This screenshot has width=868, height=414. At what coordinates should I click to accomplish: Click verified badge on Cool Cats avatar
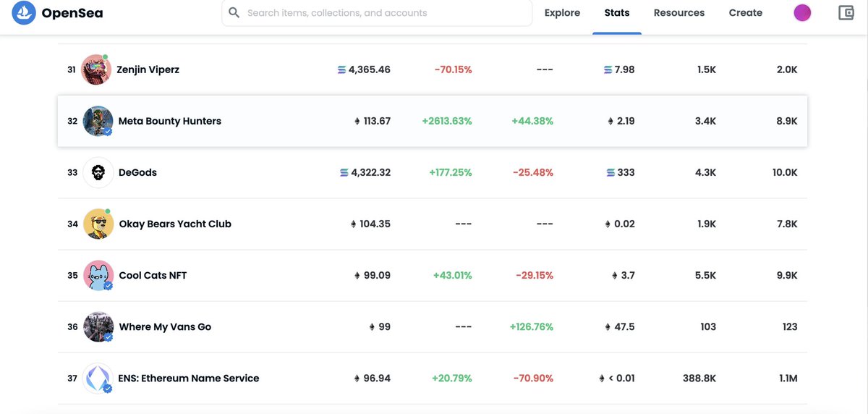(x=108, y=286)
